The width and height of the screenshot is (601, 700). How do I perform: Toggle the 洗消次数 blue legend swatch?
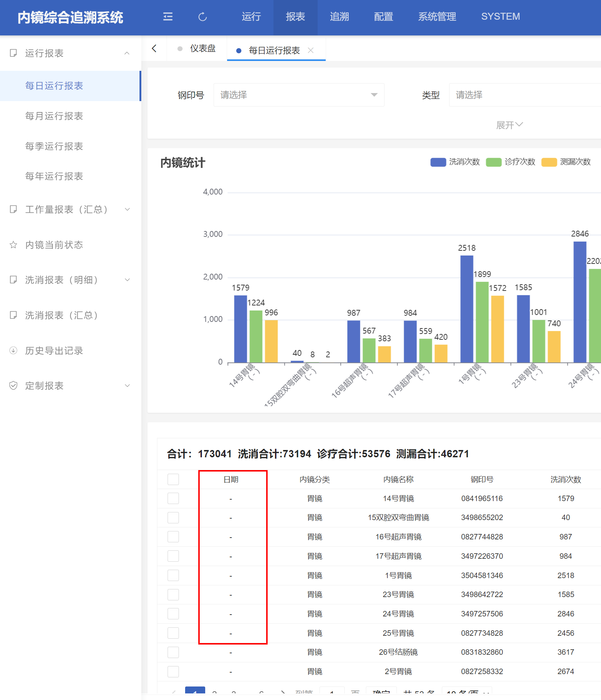point(438,162)
